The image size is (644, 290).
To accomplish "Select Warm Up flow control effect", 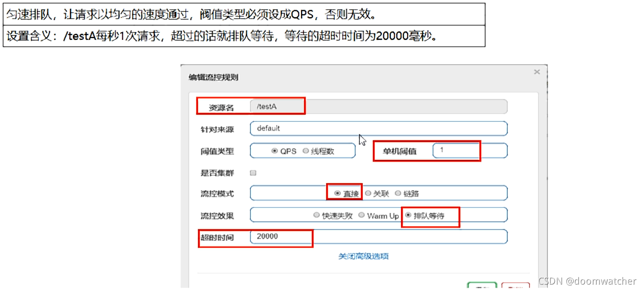I will 361,215.
